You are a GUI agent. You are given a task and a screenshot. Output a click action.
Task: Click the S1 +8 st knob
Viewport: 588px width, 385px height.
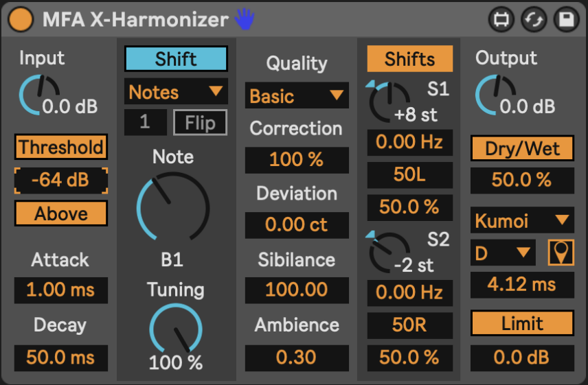pos(389,102)
